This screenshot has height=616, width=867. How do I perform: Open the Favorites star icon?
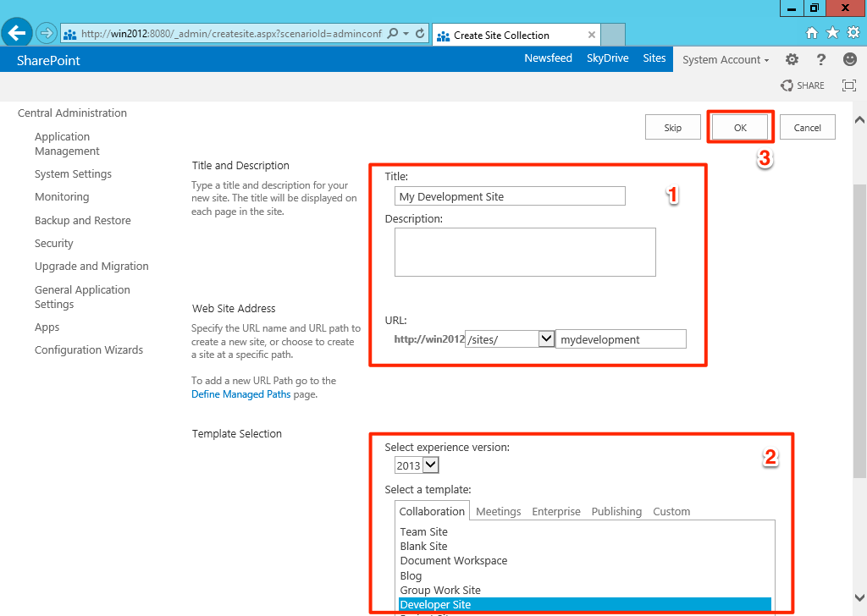point(832,33)
